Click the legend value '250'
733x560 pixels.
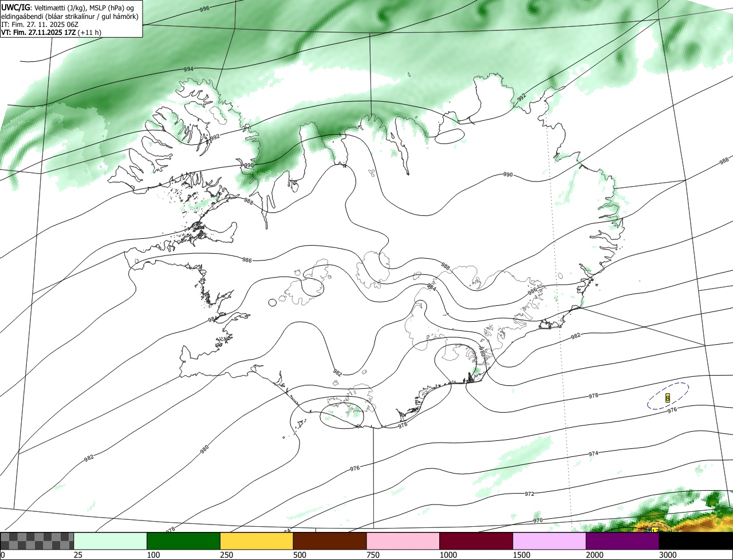(227, 555)
